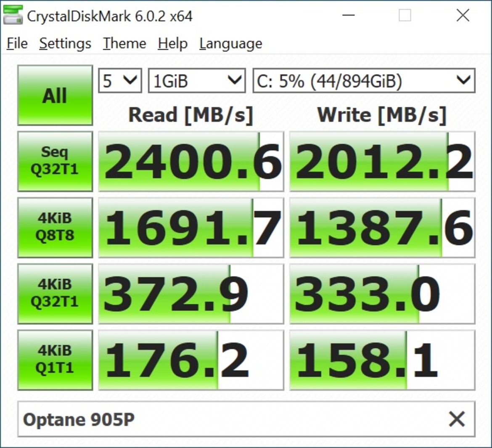Click the 4KiB Q1T1 write result 158.1
This screenshot has height=448, width=492.
coord(382,360)
